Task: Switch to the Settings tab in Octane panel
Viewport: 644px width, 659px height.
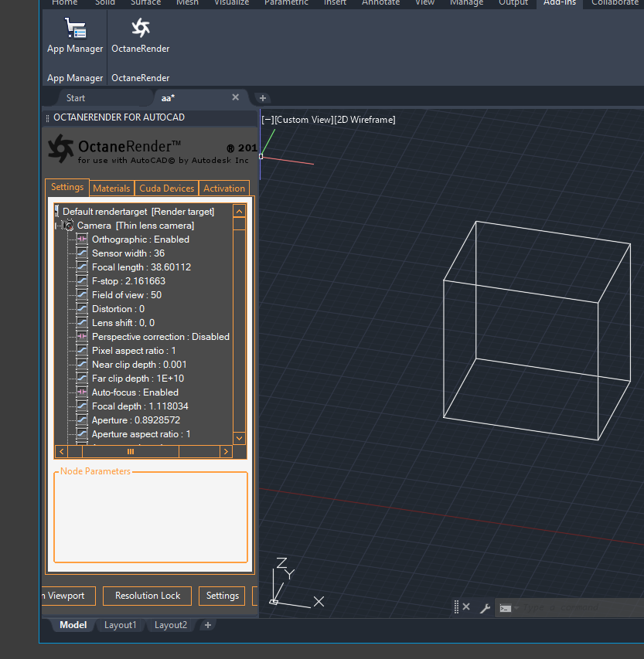Action: pos(67,187)
